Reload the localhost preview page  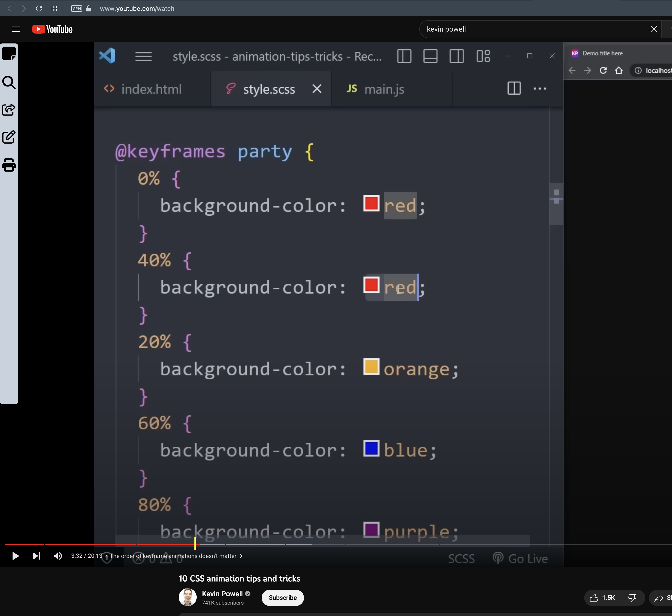coord(603,70)
